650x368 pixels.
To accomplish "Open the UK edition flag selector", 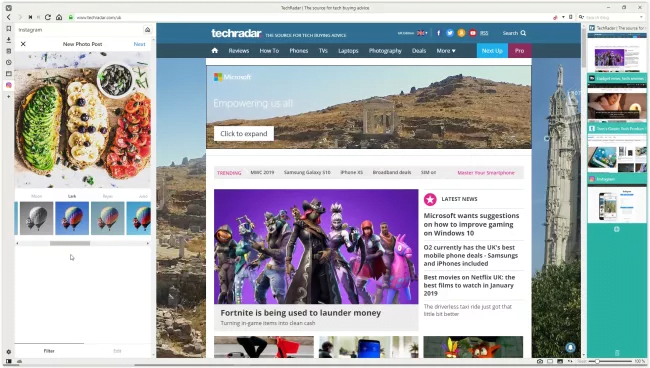I will pos(422,33).
